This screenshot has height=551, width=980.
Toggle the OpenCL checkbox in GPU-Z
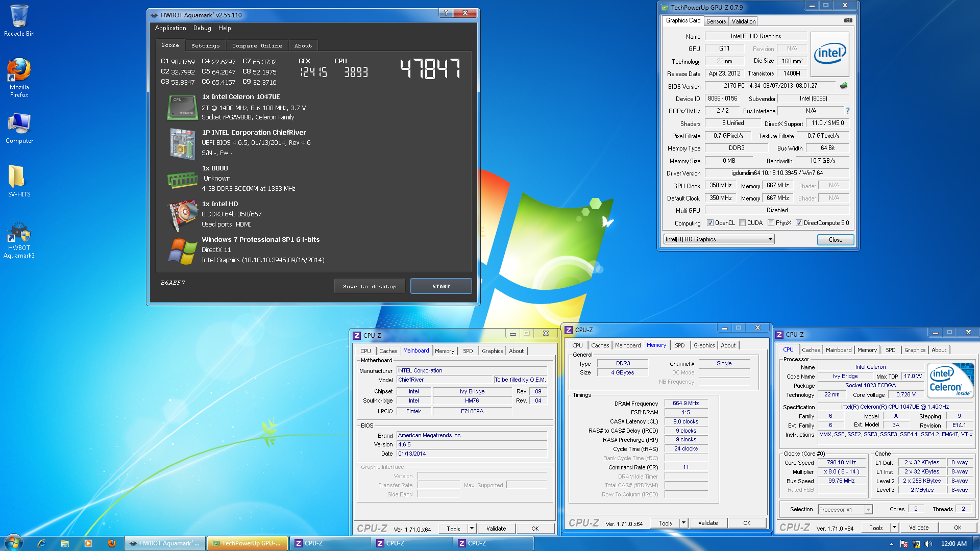pyautogui.click(x=710, y=223)
